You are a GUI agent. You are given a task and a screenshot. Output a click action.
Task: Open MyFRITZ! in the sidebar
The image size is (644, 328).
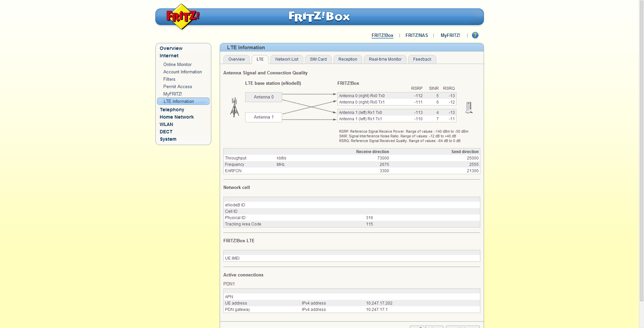[172, 94]
